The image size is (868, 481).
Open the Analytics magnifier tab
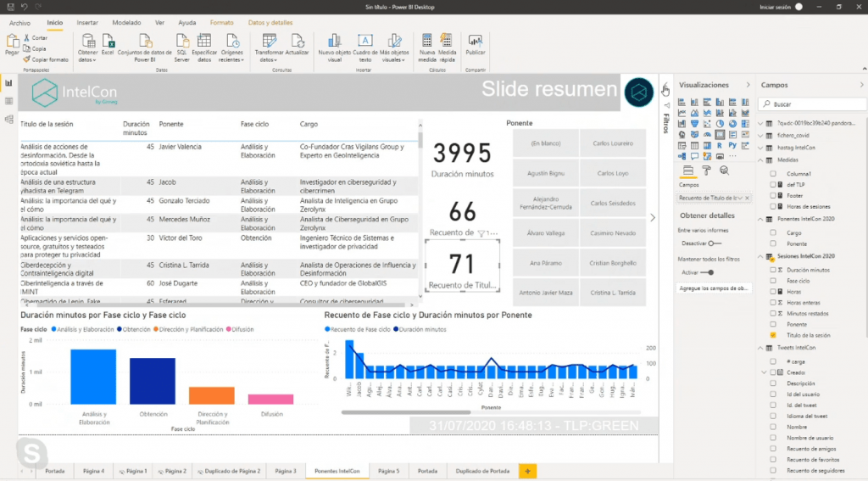tap(724, 171)
